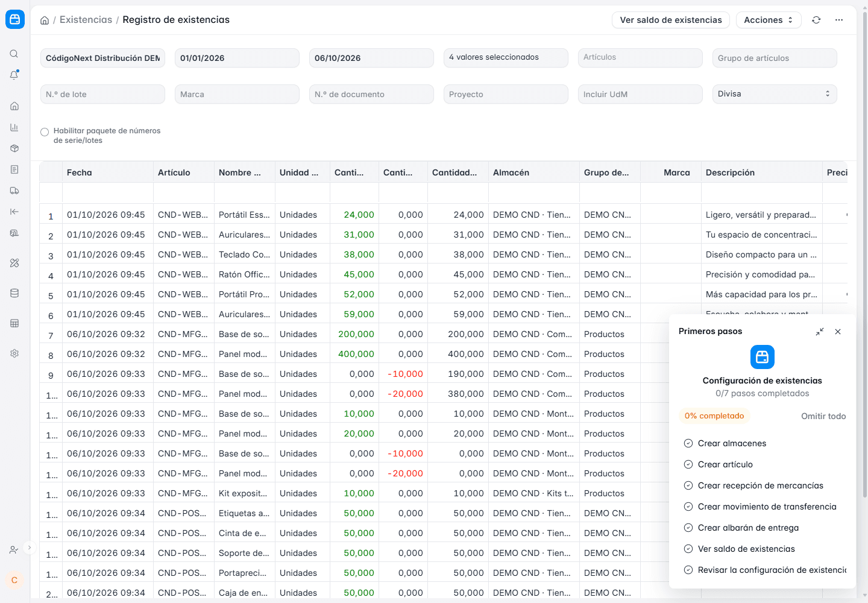Open the 4 valores seleccionados filter
868x603 pixels.
click(x=506, y=58)
